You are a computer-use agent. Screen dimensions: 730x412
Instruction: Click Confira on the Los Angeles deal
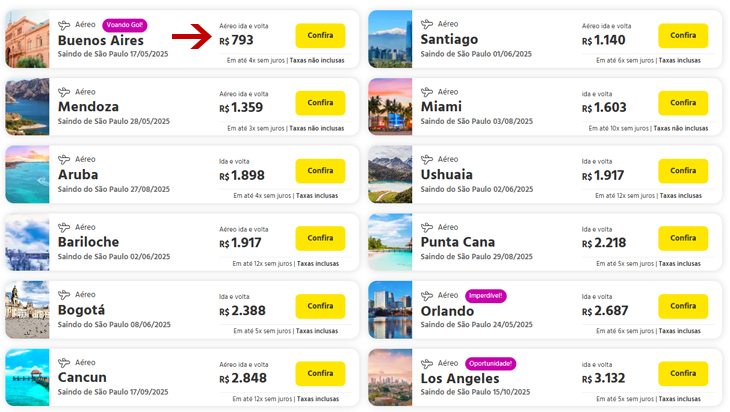click(683, 373)
